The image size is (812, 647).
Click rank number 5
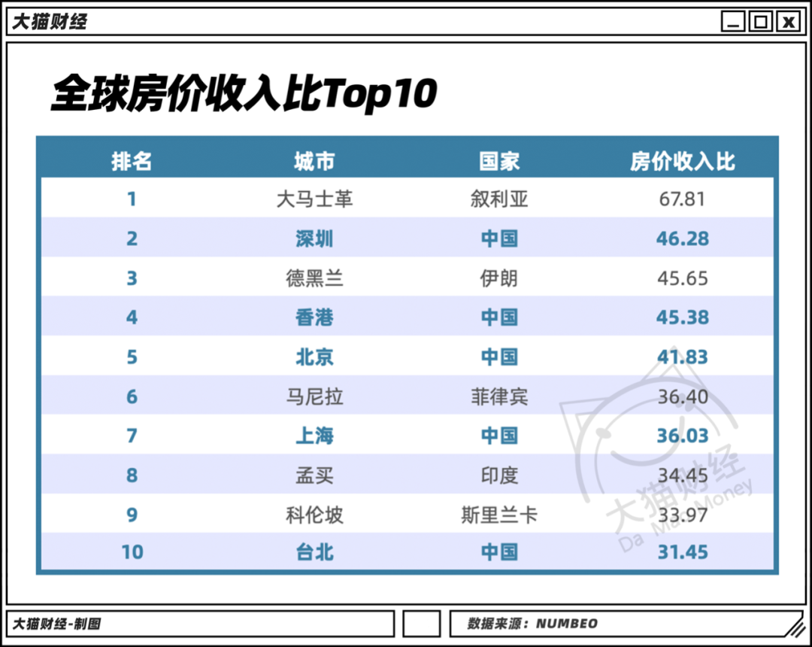pos(132,357)
